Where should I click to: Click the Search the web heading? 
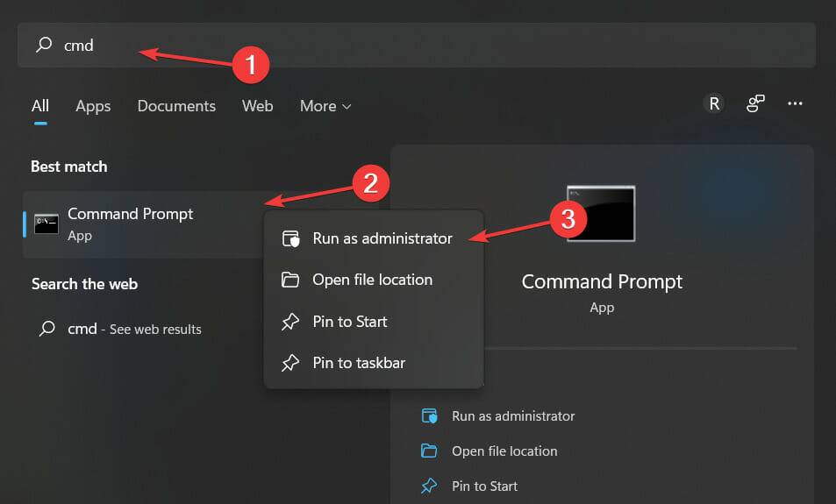(x=84, y=284)
